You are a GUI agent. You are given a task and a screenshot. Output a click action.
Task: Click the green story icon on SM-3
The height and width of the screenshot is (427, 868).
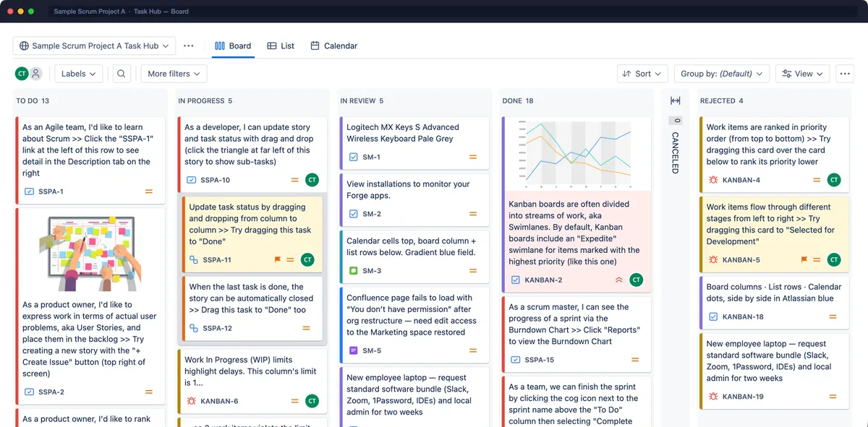tap(354, 271)
